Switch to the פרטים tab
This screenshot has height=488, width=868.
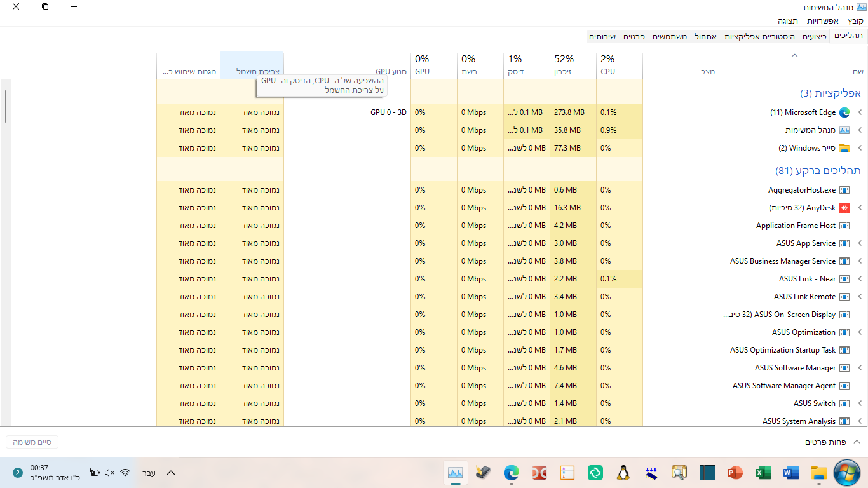click(x=634, y=37)
